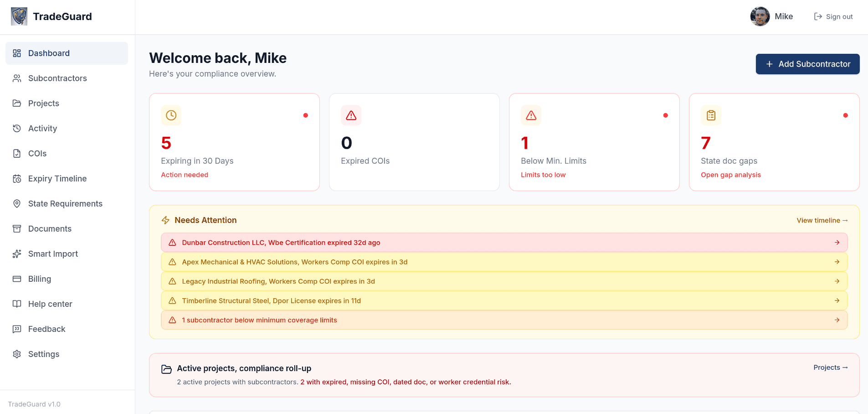Click the Activity history clock icon
Screen dimensions: 868x414
click(17, 129)
